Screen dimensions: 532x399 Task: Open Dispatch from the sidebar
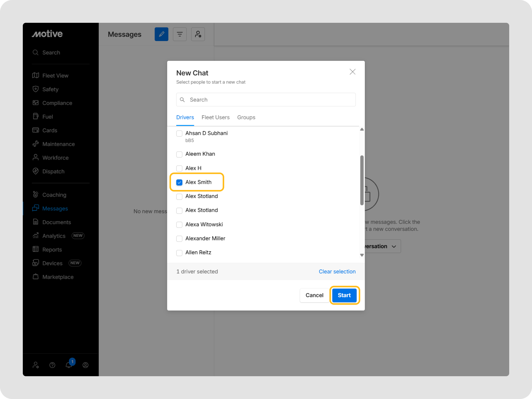coord(53,172)
